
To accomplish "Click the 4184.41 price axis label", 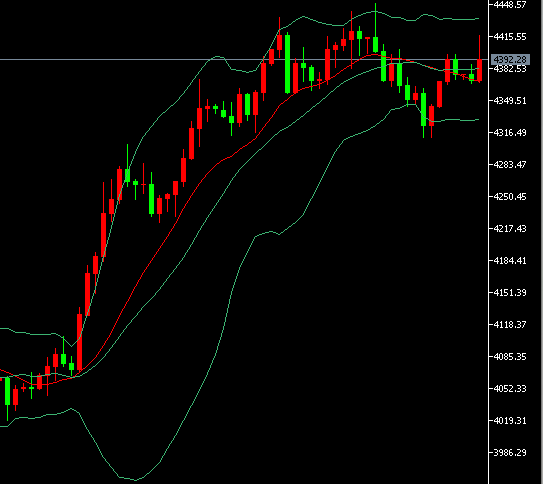I will pos(510,260).
